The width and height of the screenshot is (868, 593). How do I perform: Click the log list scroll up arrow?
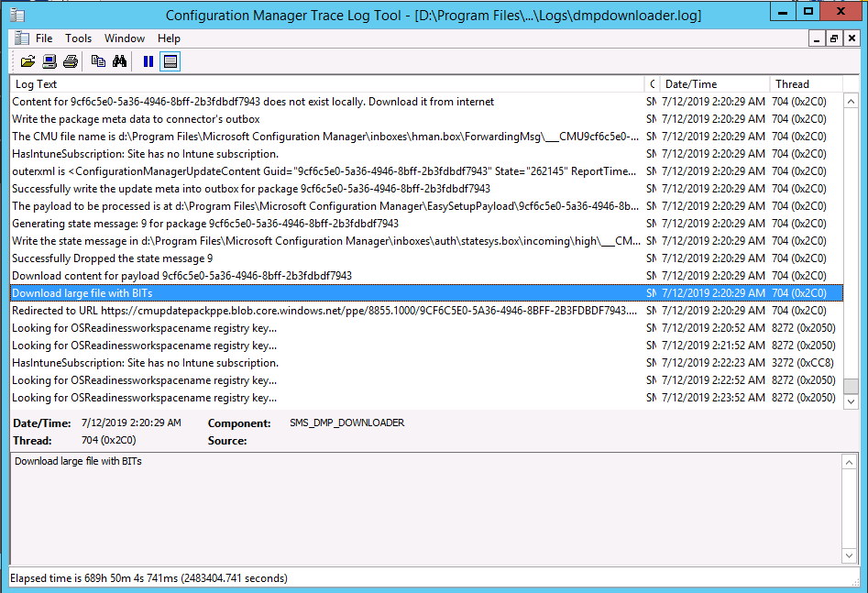click(851, 102)
